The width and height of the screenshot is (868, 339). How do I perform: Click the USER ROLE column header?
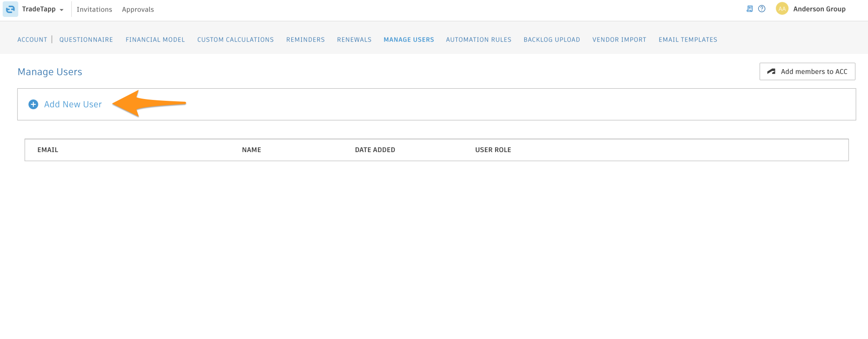tap(493, 150)
